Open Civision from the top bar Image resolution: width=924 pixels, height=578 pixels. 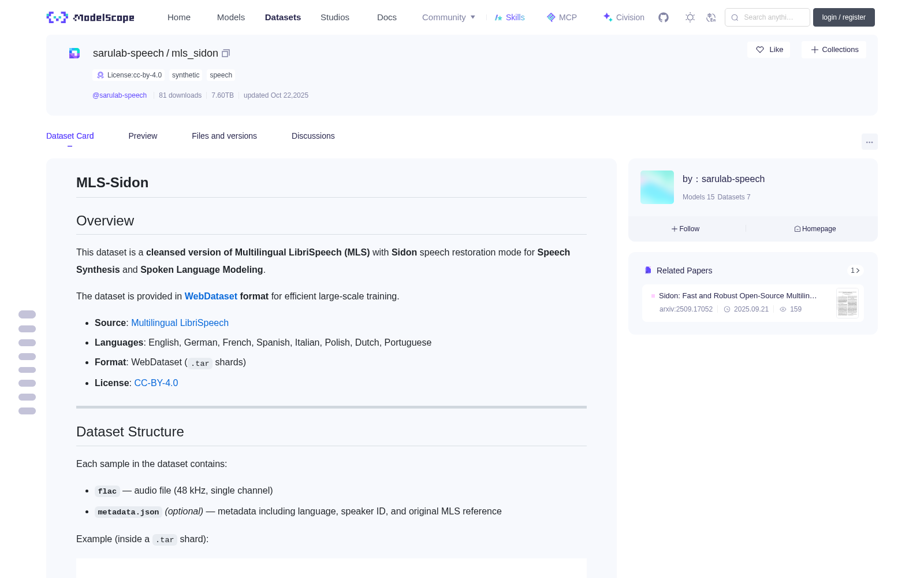pos(624,17)
